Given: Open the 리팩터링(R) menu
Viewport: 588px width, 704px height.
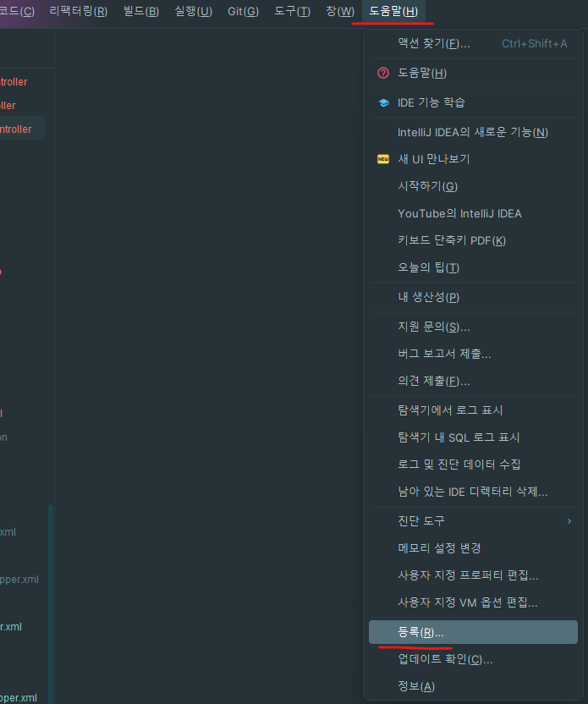Looking at the screenshot, I should pyautogui.click(x=79, y=11).
